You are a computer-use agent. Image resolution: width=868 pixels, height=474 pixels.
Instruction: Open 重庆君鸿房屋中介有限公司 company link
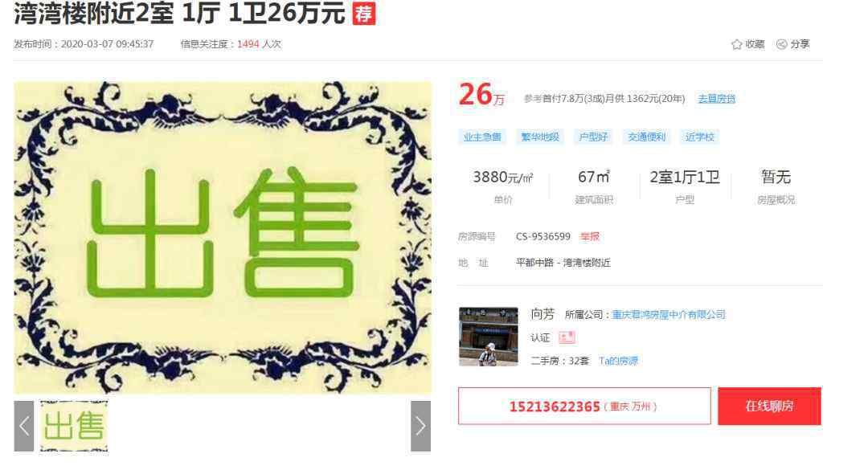669,315
